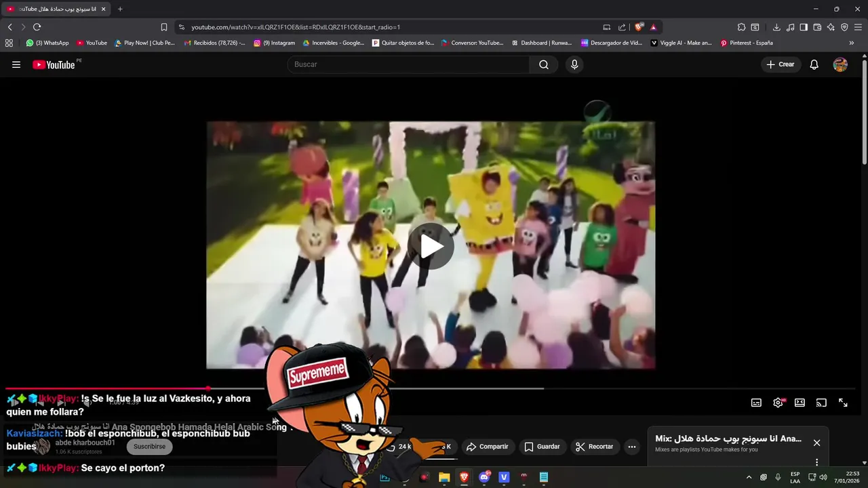Close the current YouTube tab
Viewport: 868px width, 488px height.
click(104, 9)
